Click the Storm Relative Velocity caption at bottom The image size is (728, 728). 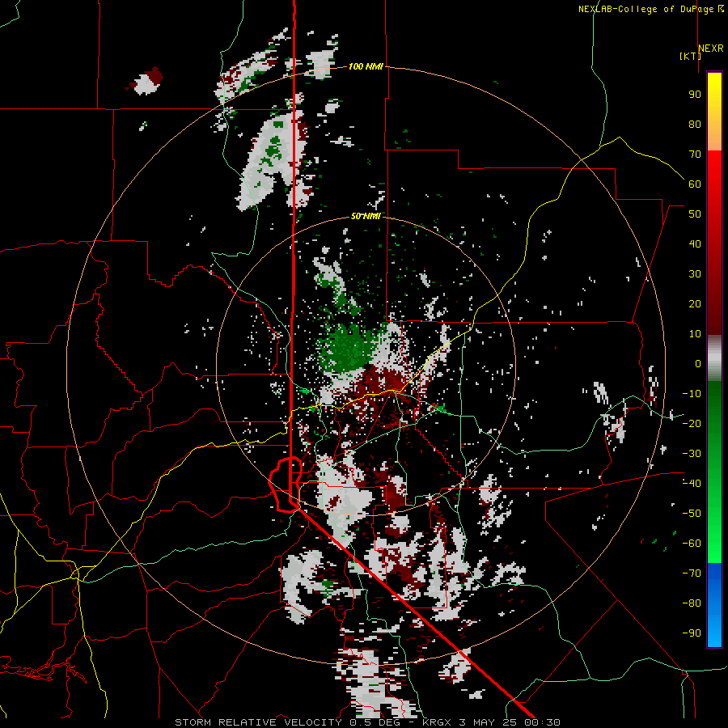367,722
